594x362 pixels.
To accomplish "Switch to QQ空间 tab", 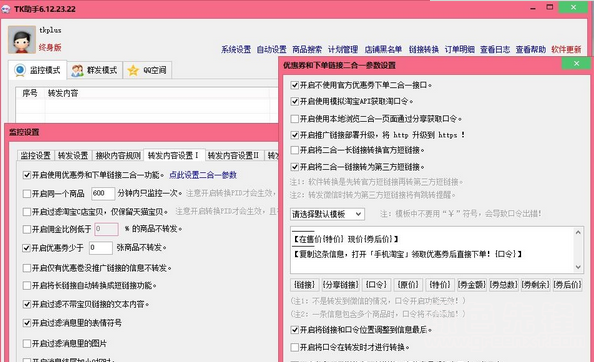I will pyautogui.click(x=148, y=70).
